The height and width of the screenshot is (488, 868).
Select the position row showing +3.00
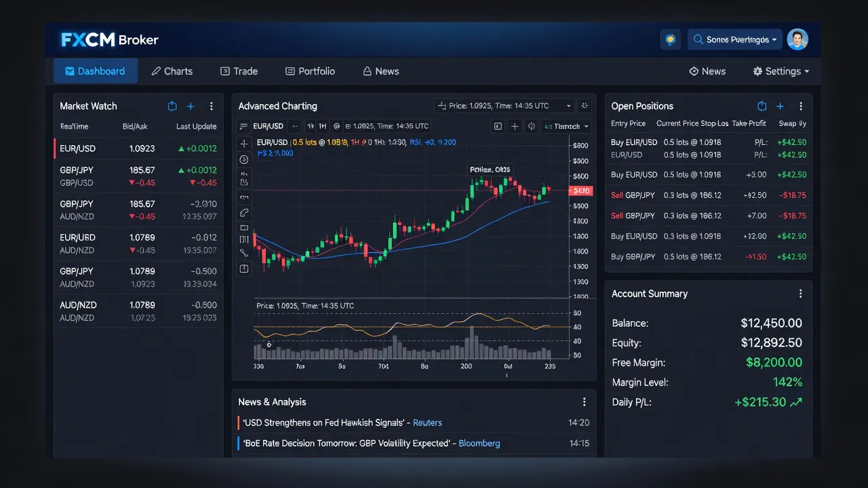pos(709,175)
